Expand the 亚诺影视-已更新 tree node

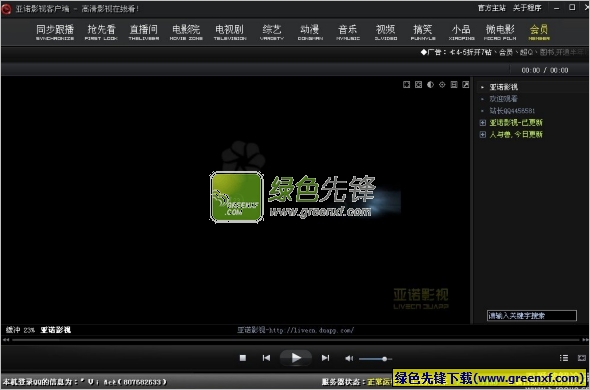click(x=483, y=123)
